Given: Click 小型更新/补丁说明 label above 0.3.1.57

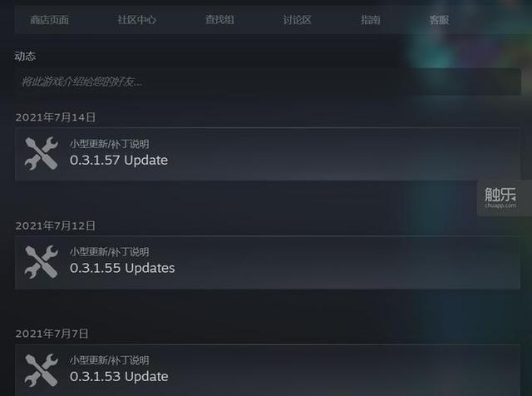Looking at the screenshot, I should [109, 144].
